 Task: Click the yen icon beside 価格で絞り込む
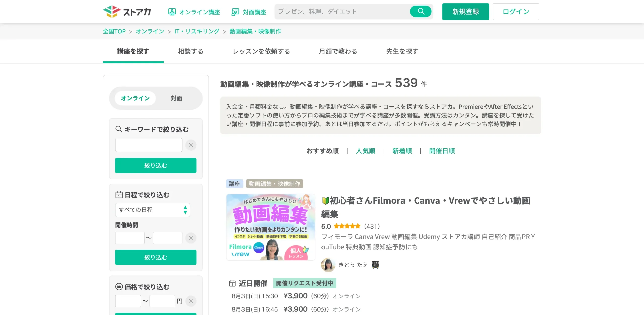(119, 287)
